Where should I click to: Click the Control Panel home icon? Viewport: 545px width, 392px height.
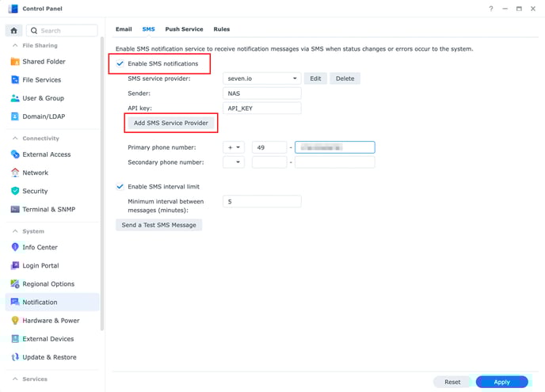click(14, 31)
